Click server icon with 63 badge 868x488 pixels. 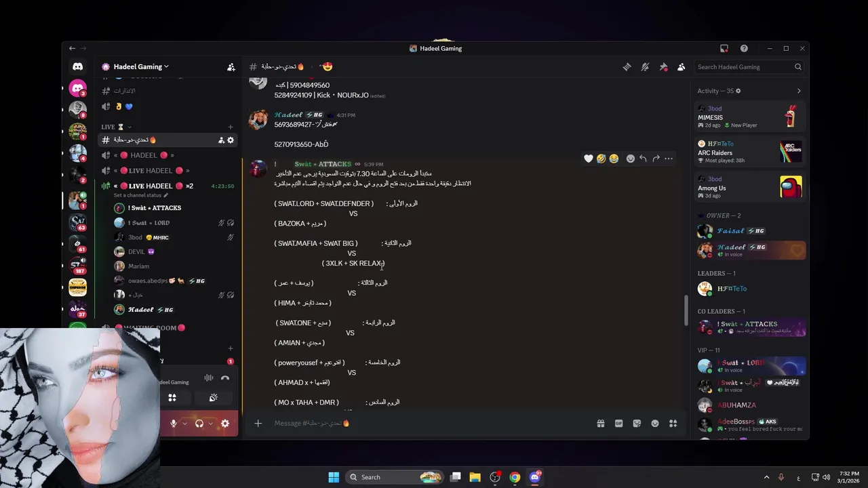pyautogui.click(x=77, y=221)
